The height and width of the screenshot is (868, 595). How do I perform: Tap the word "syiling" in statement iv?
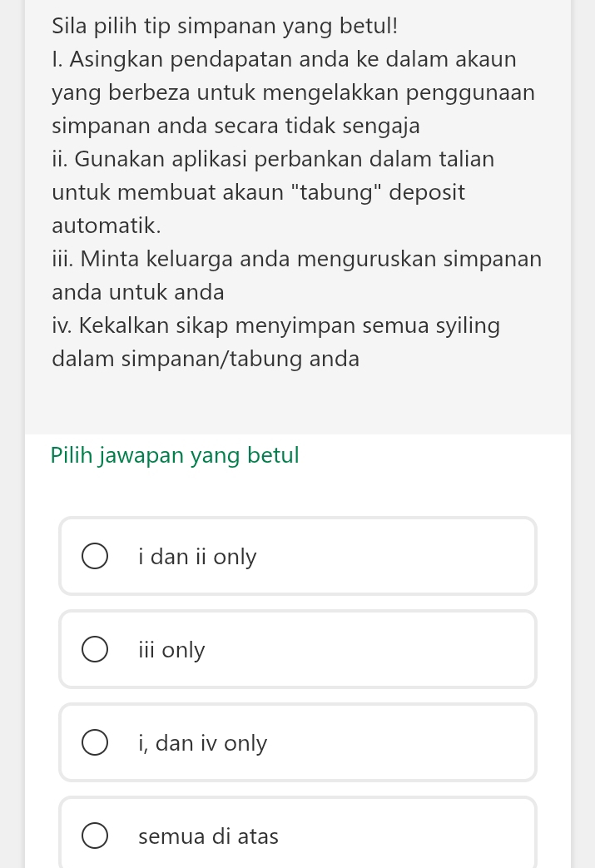tap(464, 325)
